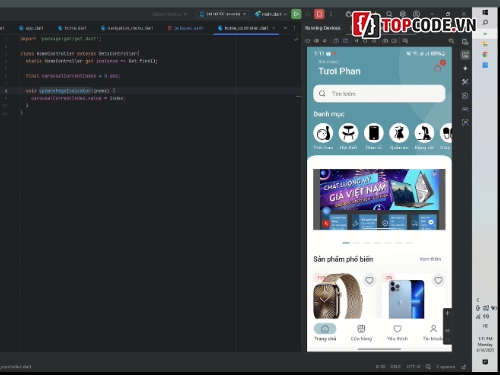Switch to the app.dart editor tab
The height and width of the screenshot is (375, 500).
[31, 28]
